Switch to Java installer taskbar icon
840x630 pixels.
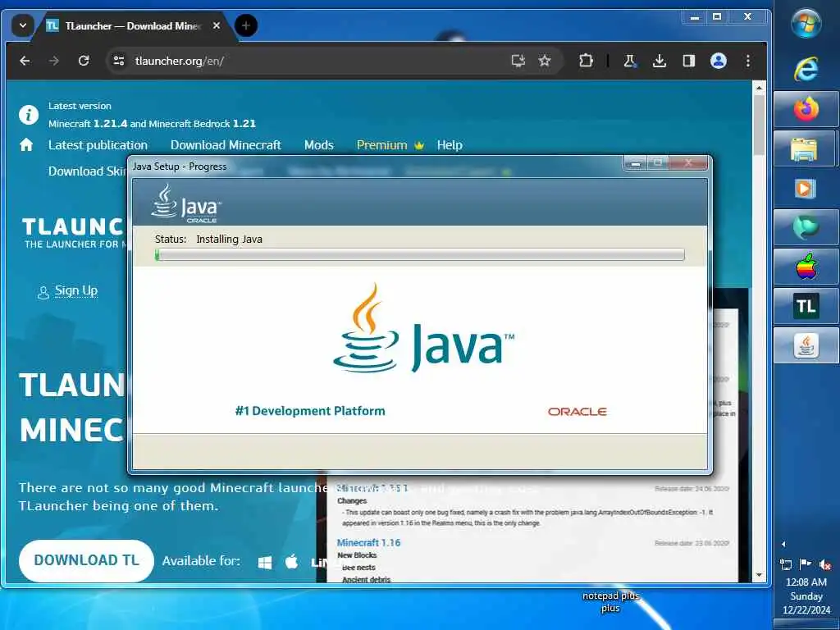(806, 345)
